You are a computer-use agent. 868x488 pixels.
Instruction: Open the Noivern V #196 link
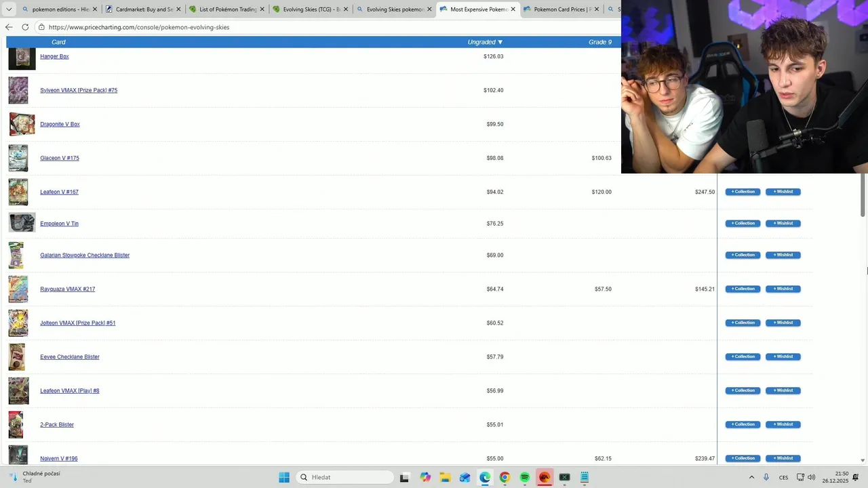coord(59,459)
